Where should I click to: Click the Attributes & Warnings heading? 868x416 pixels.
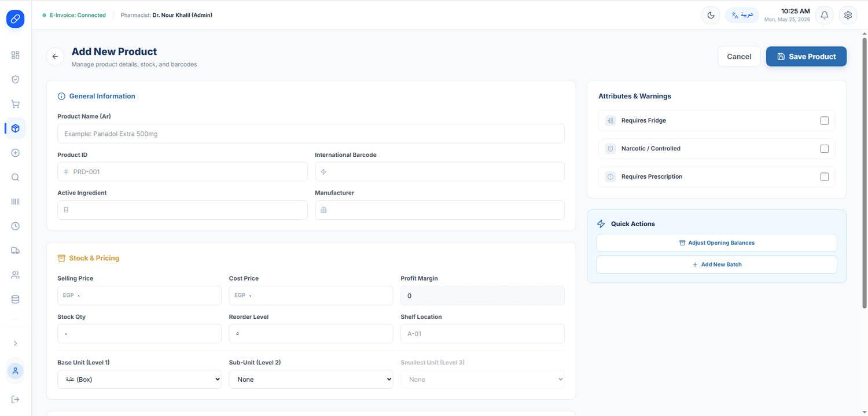coord(635,97)
